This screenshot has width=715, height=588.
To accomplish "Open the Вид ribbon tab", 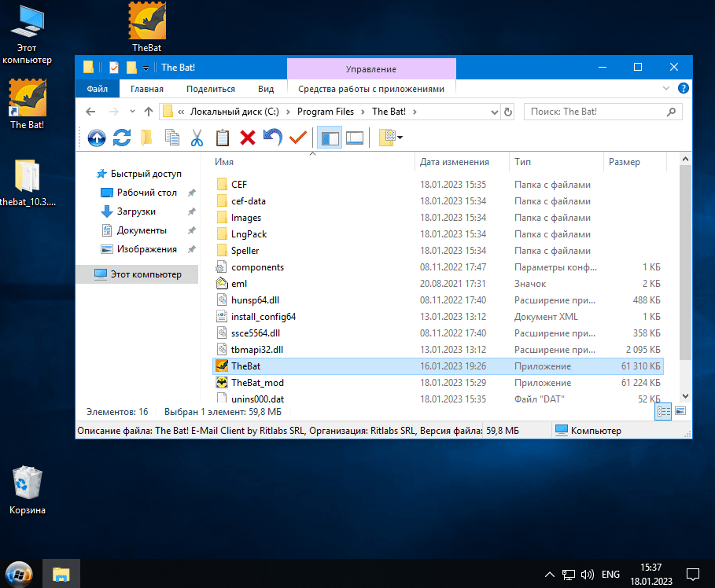I will pyautogui.click(x=266, y=89).
